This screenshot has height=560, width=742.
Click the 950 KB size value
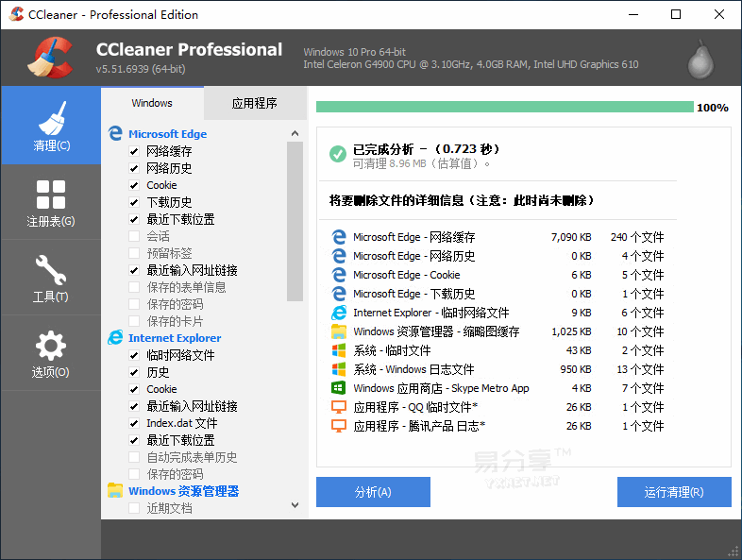pos(576,369)
